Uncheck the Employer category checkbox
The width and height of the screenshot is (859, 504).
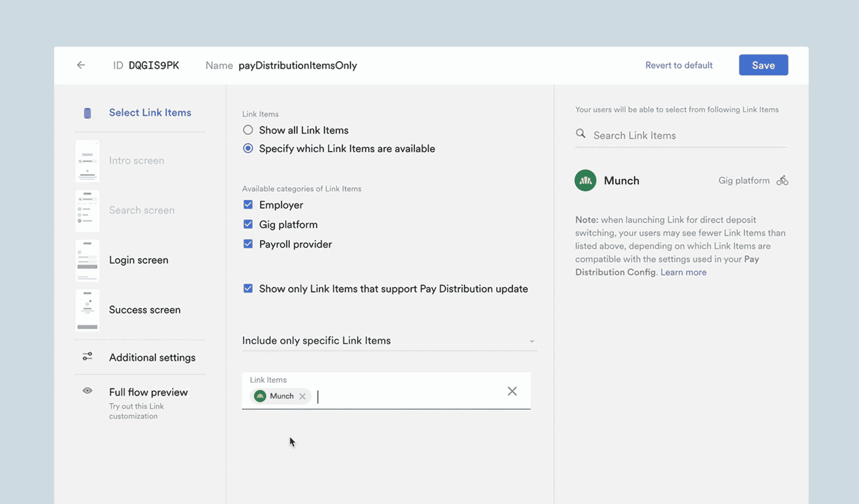tap(248, 204)
